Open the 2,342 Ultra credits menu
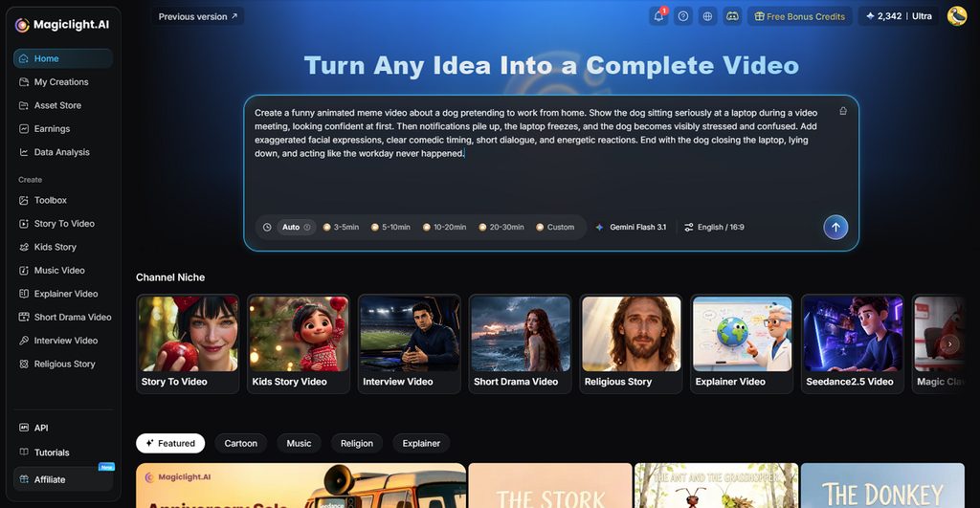This screenshot has height=508, width=980. [898, 16]
